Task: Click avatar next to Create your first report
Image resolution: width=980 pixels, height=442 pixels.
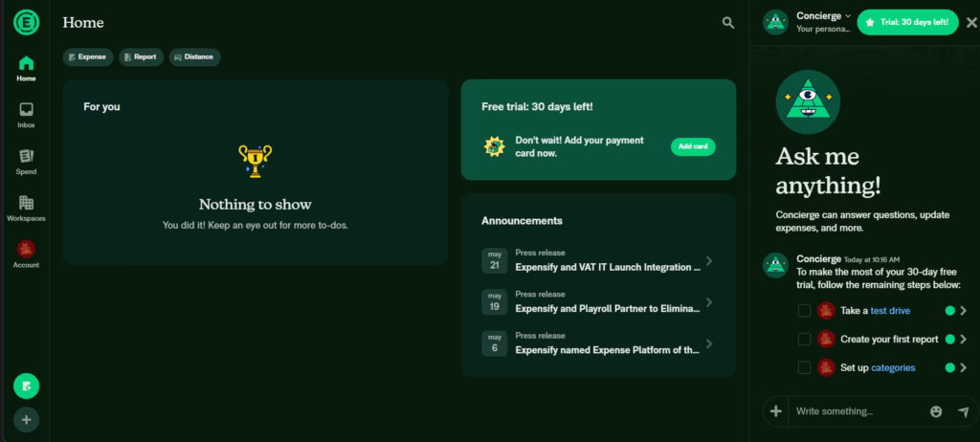Action: [826, 339]
